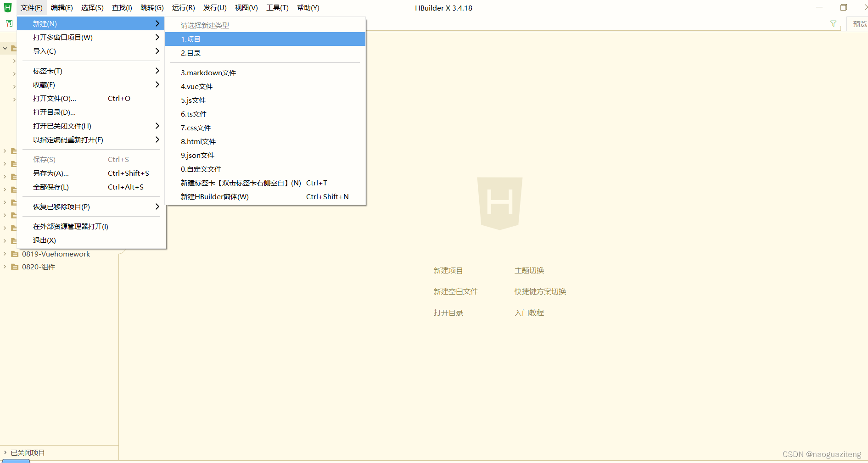Open the 视图(V) menu

[246, 8]
